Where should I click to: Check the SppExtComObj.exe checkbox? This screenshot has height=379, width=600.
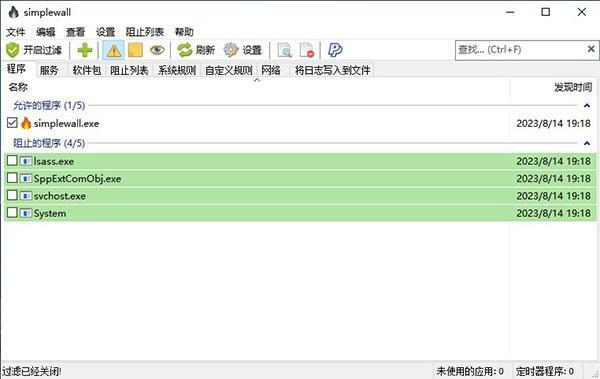(12, 178)
